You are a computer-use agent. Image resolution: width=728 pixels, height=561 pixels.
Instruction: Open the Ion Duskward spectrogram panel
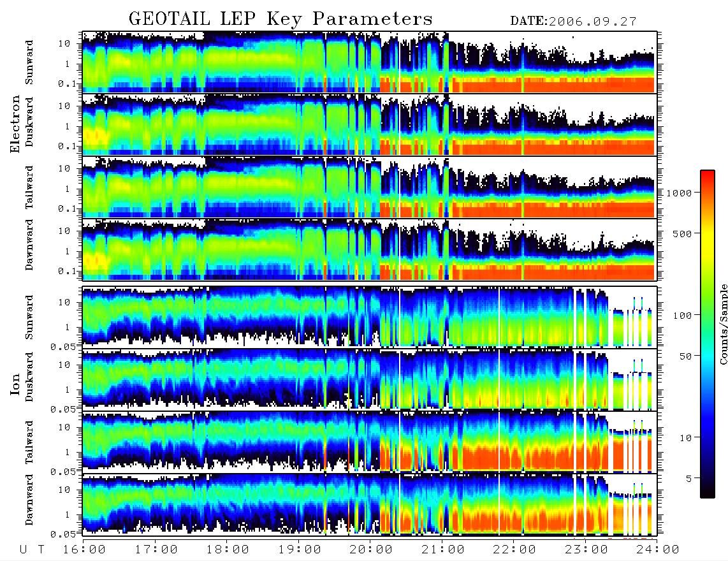(370, 379)
